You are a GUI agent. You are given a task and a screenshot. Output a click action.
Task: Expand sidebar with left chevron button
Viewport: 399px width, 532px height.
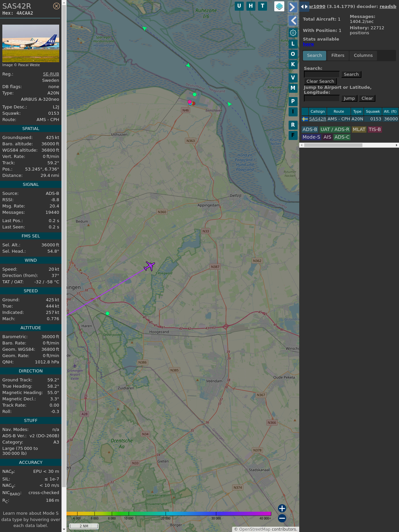(x=293, y=21)
